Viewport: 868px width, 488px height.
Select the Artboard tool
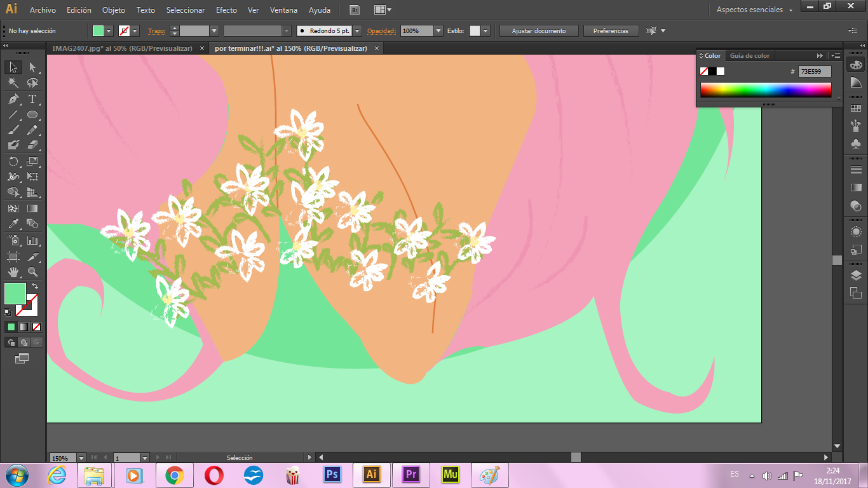tap(13, 257)
